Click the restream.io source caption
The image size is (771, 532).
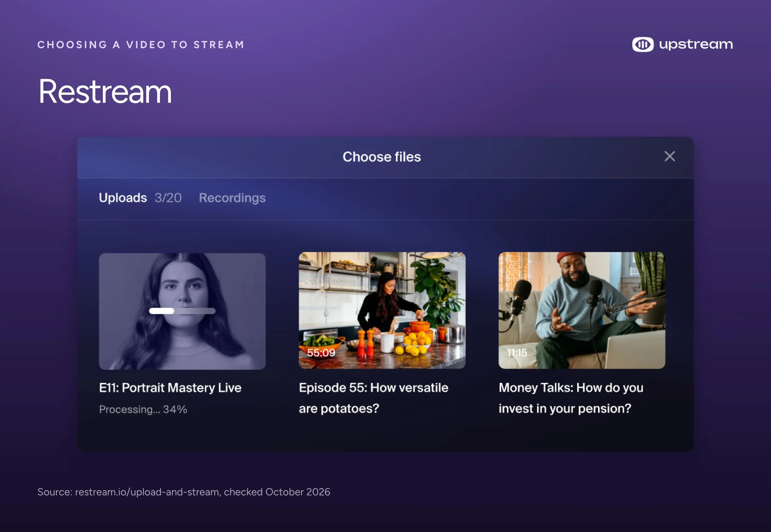coord(184,492)
